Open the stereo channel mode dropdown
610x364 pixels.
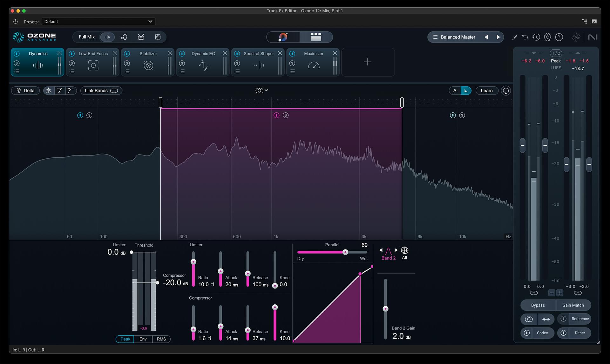click(262, 90)
